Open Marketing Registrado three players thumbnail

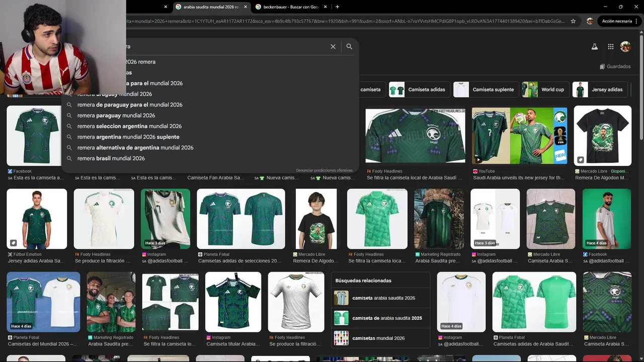(111, 302)
